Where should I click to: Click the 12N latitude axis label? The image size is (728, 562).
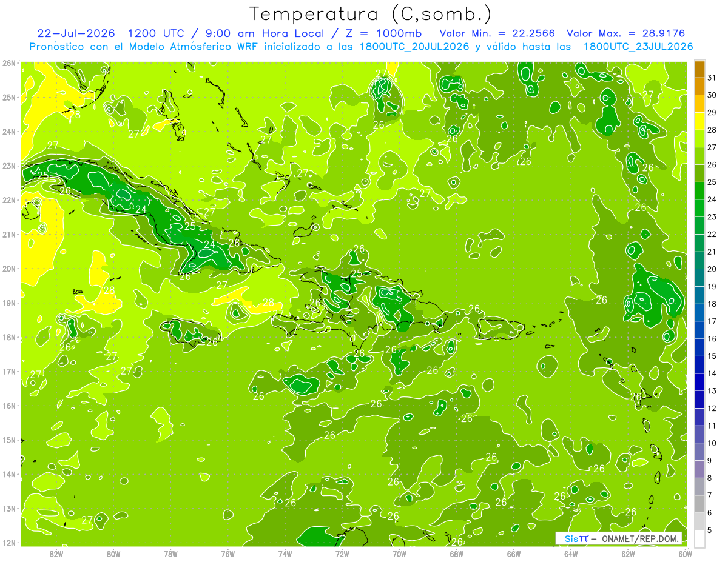pos(9,543)
